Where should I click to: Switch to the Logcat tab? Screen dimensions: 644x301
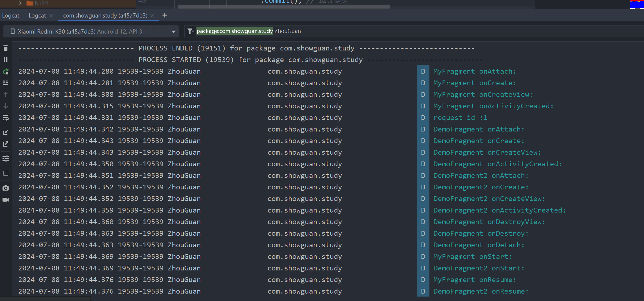(37, 15)
